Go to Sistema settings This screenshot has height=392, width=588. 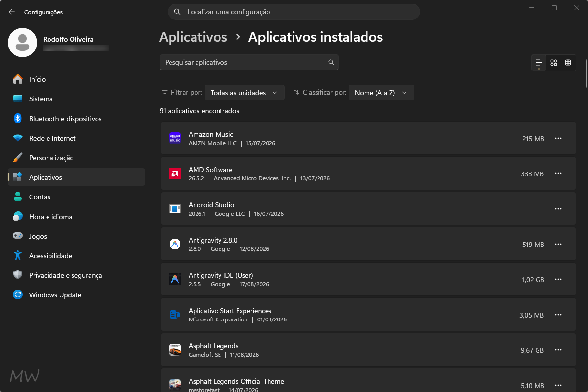(76, 99)
